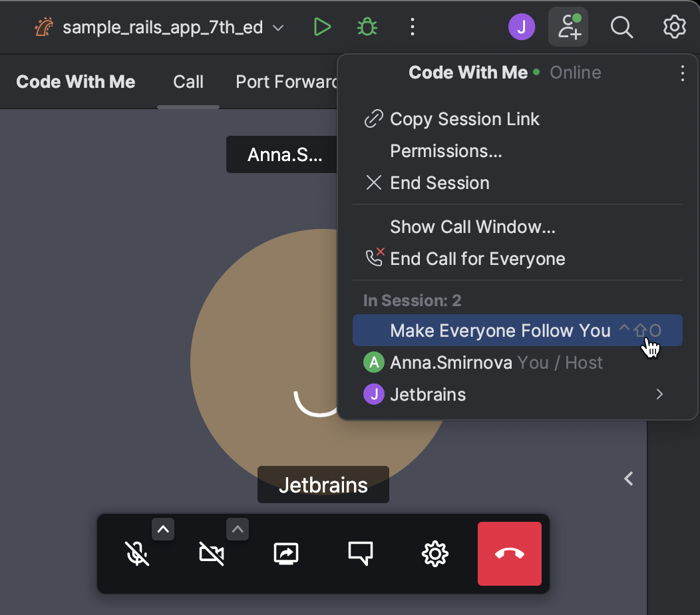The height and width of the screenshot is (615, 700).
Task: Collapse the call side panel chevron
Action: 629,479
